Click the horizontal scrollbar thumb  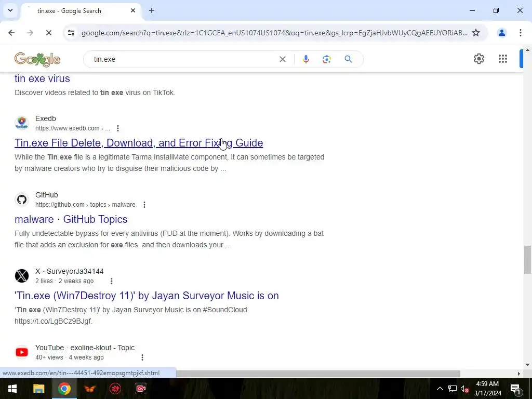pos(318,374)
